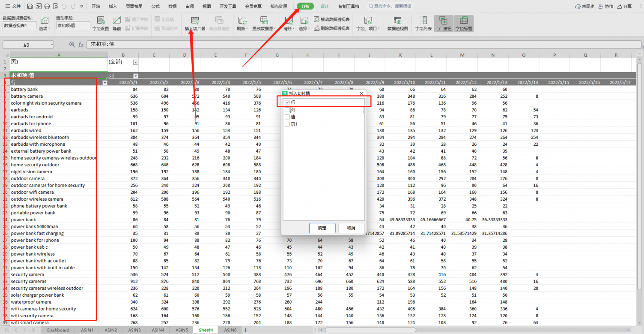Click 取消 in the slicer dialog

[351, 228]
